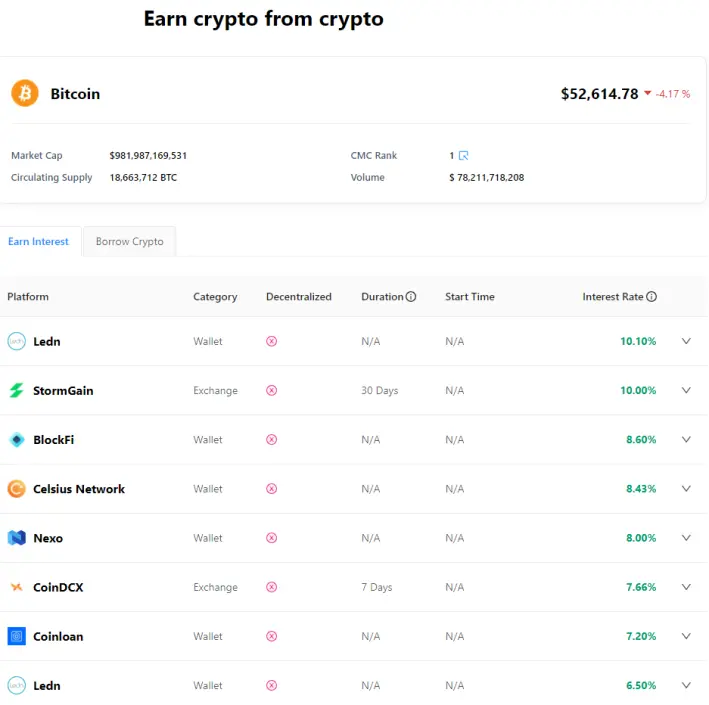709x705 pixels.
Task: Click the Platform column header
Action: 28,297
